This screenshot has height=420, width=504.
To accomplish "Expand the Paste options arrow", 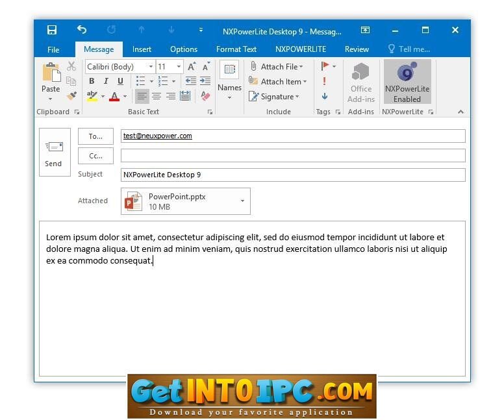I will 51,99.
